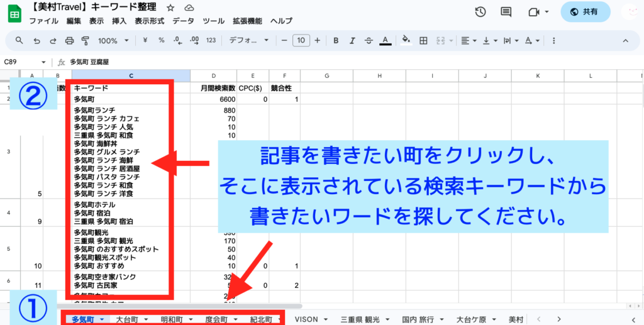Toggle strikethrough formatting
This screenshot has height=325, width=644.
pos(369,41)
